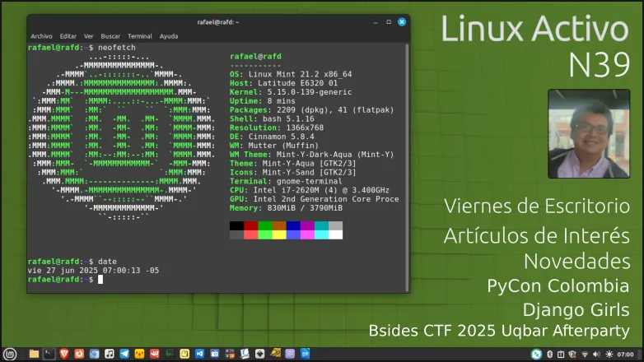Click the 'CPU: Intel i7-2620M (4) @ 3.400GHz' line

pos(310,190)
